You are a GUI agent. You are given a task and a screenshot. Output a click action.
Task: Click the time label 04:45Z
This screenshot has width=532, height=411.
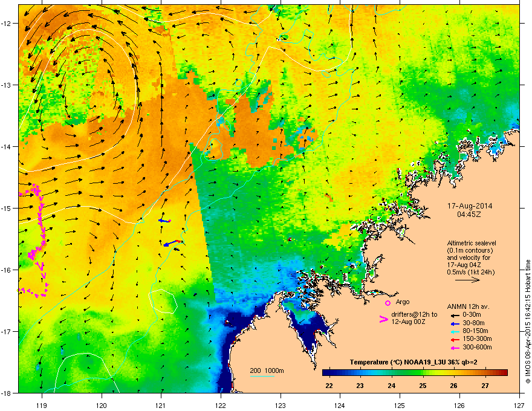point(469,215)
